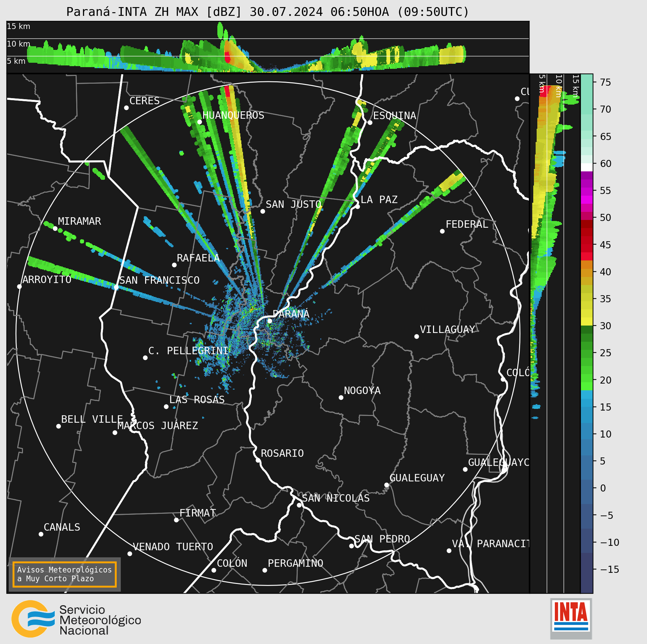Click the Servicio Meteorológico Nacional logo
Image resolution: width=647 pixels, height=644 pixels.
click(x=76, y=619)
